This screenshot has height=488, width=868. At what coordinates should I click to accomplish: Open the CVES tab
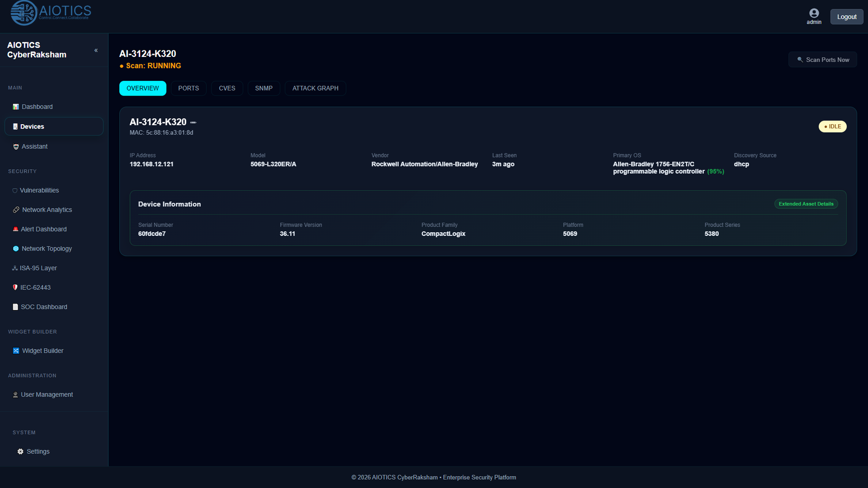point(227,88)
